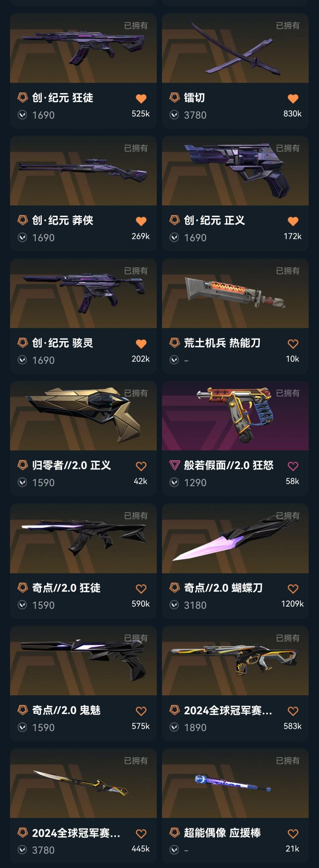
Task: Favorite the 荒土机兵 热能刀 heart icon
Action: click(293, 344)
